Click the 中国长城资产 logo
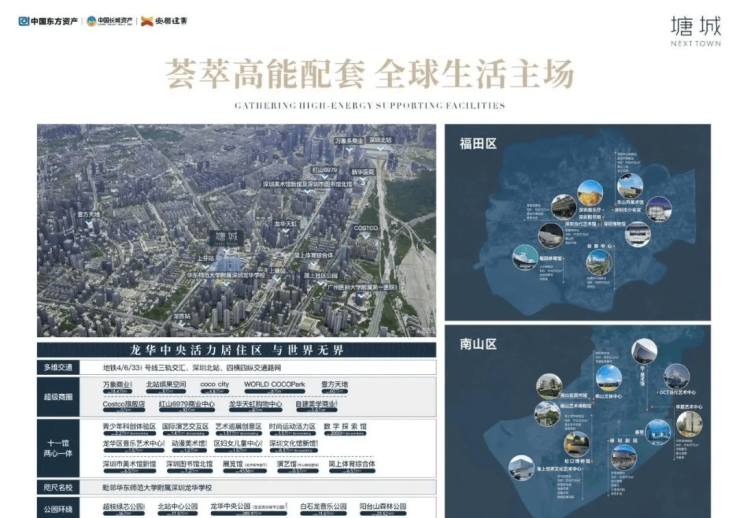740x518 pixels. coord(109,21)
